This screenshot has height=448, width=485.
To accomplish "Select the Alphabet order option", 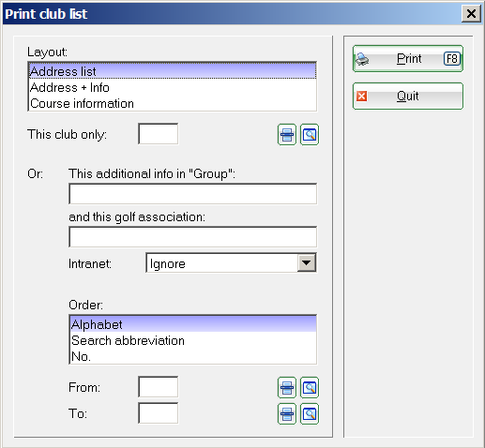I will coord(193,324).
